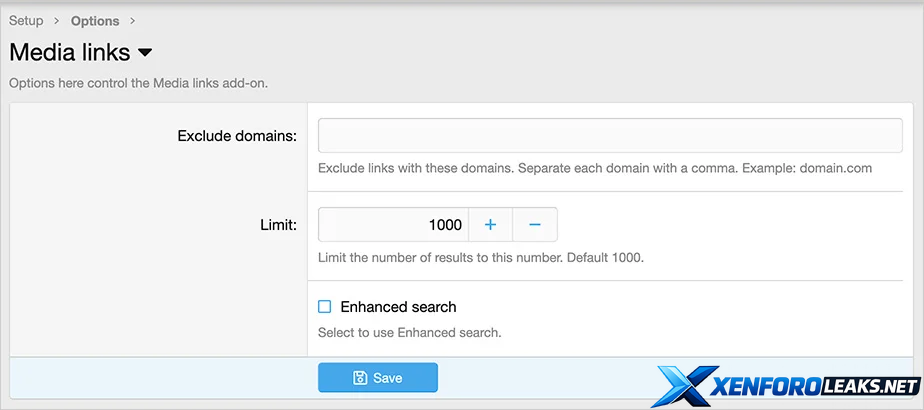Decrease the Limit value with minus button
924x410 pixels.
pos(535,225)
